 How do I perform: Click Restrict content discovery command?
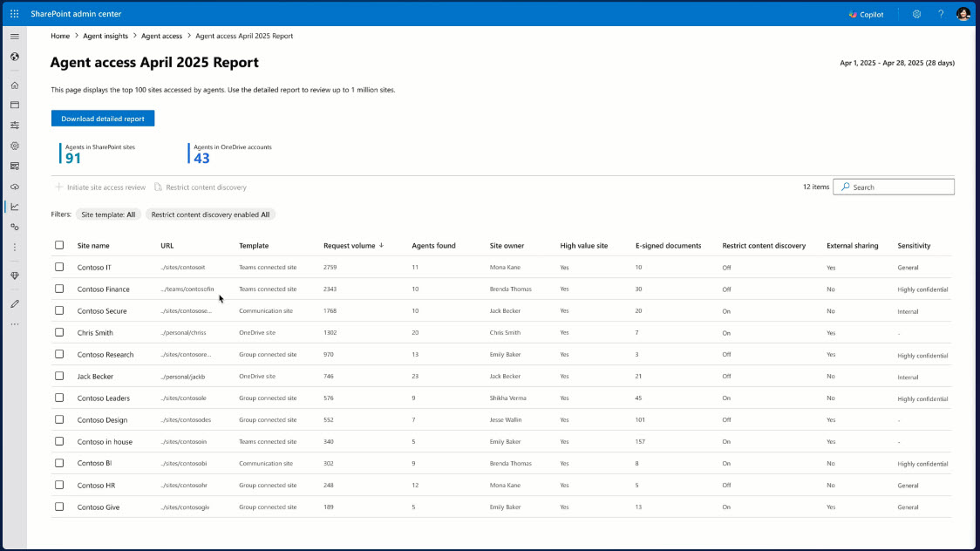tap(200, 187)
